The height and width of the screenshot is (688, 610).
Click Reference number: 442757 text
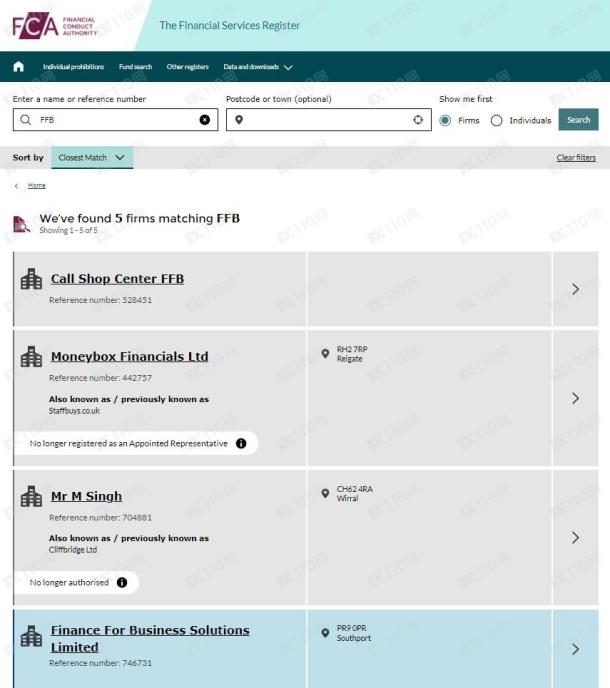pyautogui.click(x=100, y=378)
